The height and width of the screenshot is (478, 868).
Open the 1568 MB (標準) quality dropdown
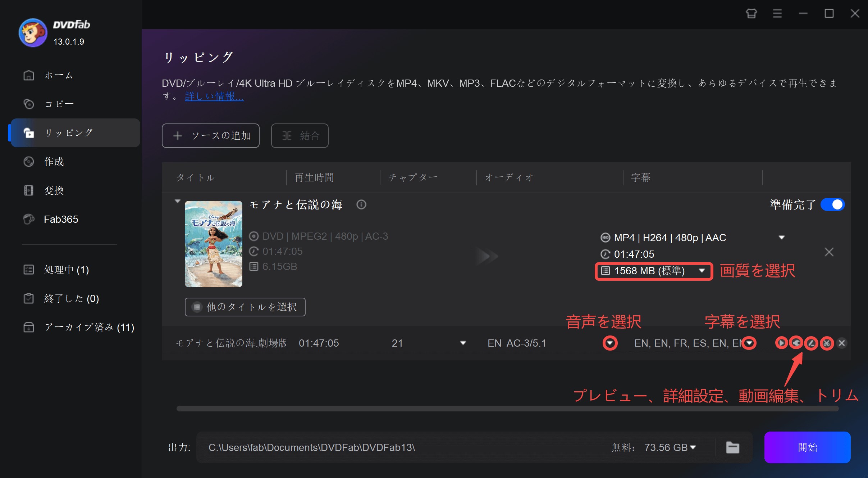pyautogui.click(x=702, y=271)
